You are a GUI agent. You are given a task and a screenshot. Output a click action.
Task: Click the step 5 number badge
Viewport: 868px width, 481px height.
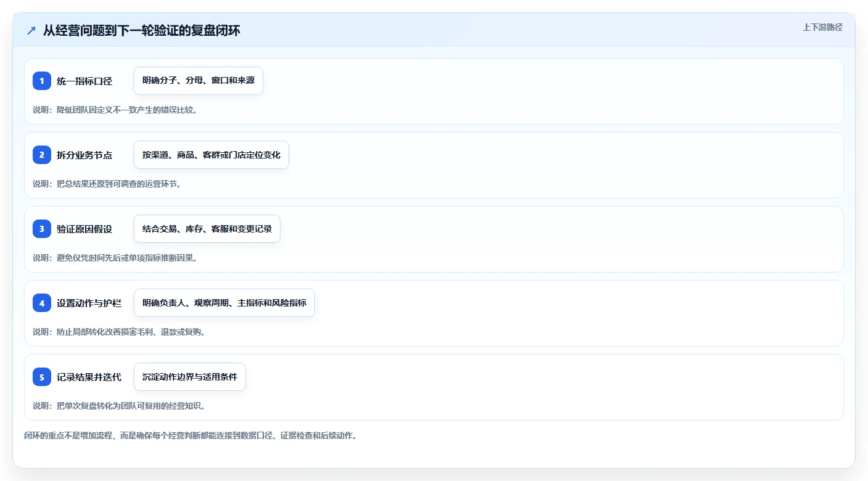tap(42, 377)
